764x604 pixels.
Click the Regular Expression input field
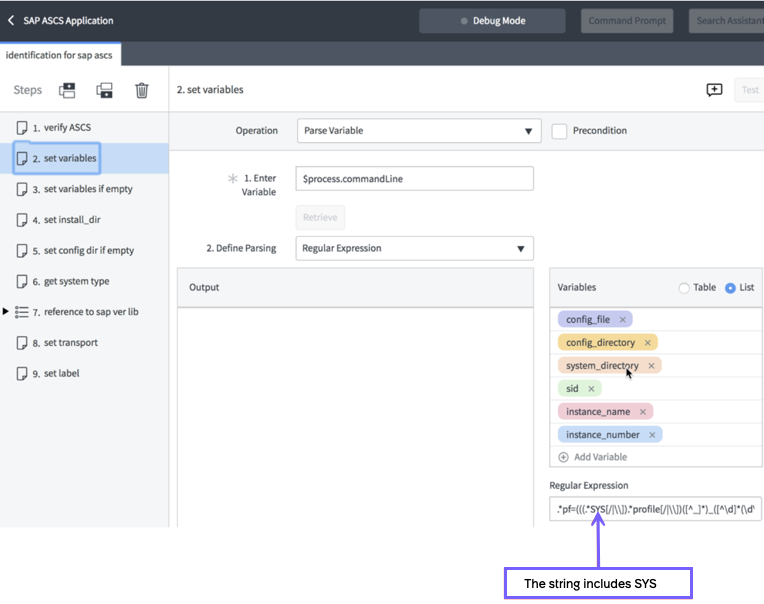(655, 509)
